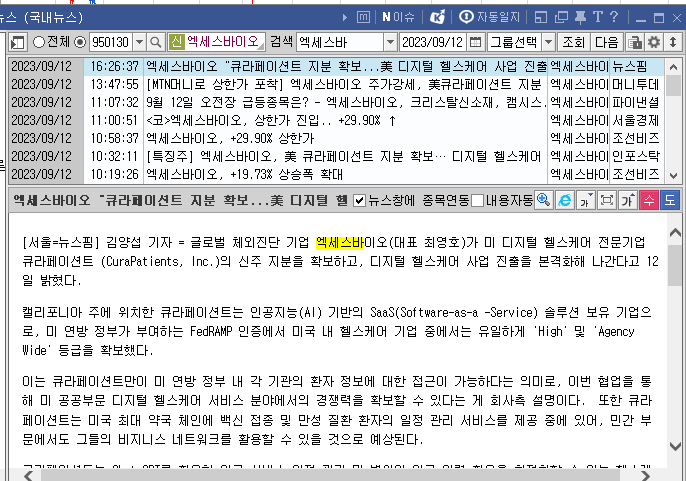
Task: Select the 10:32:11 특징주 news row
Action: (x=336, y=156)
